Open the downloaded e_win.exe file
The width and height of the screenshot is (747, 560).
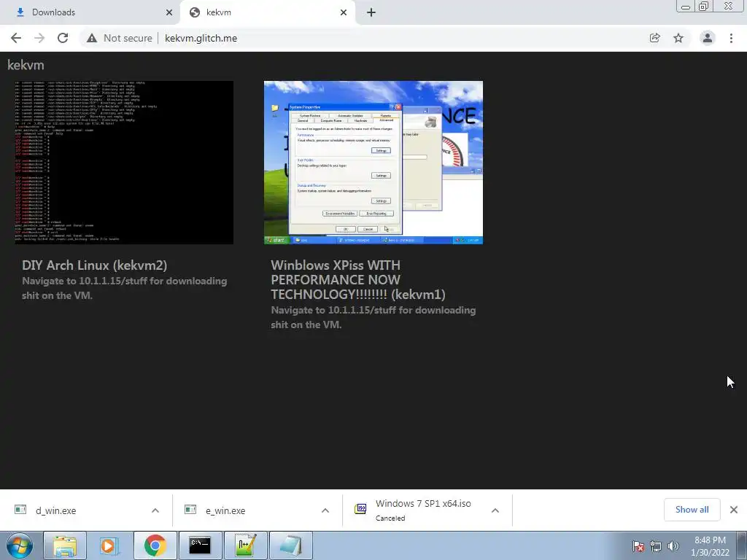pos(225,510)
